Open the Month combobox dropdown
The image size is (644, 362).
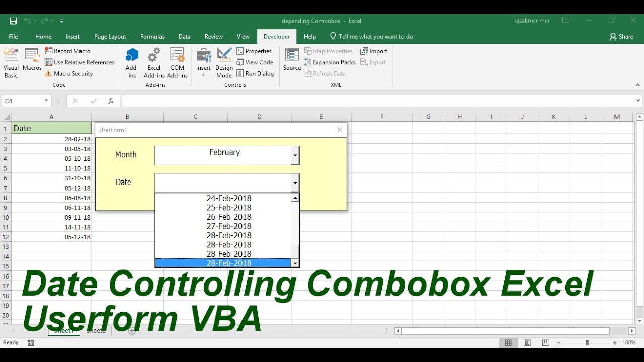point(295,155)
